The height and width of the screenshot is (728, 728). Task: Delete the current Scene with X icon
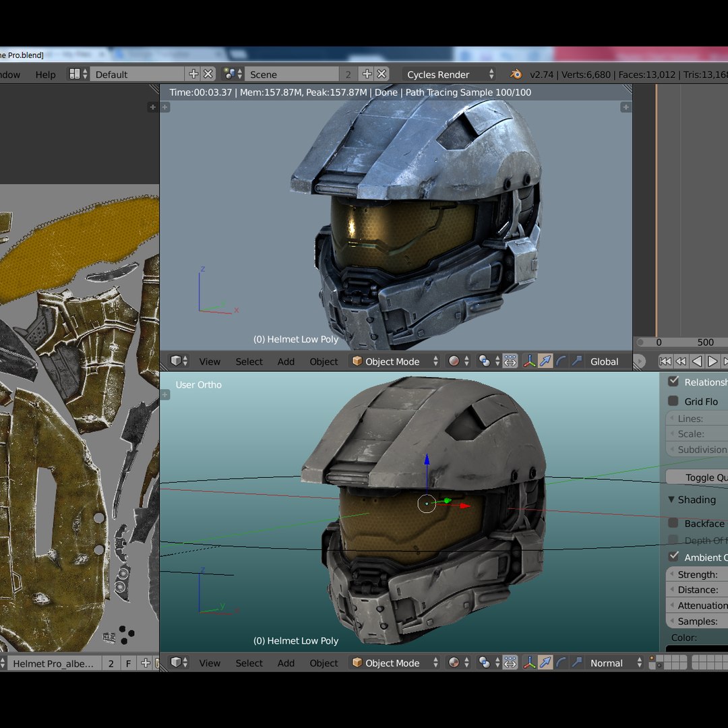pyautogui.click(x=382, y=74)
